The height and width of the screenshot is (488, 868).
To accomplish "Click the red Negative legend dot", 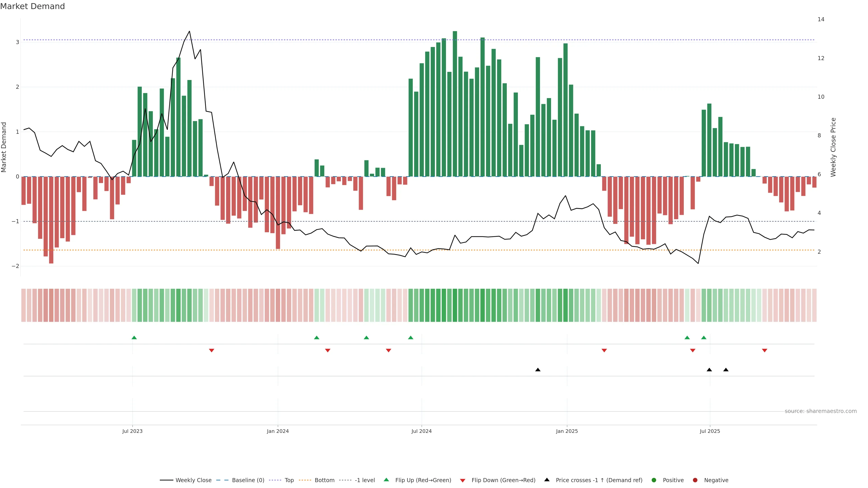I will (695, 480).
